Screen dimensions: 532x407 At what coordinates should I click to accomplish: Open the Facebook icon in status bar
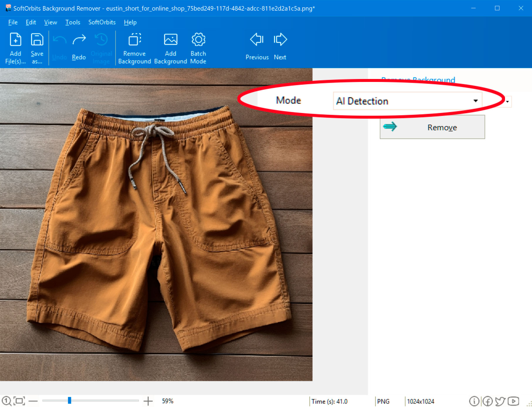click(487, 401)
